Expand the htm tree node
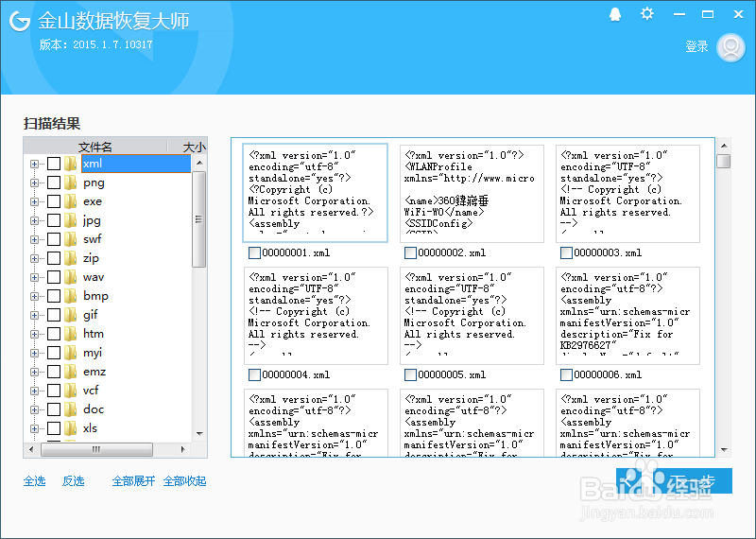Image resolution: width=756 pixels, height=539 pixels. pyautogui.click(x=34, y=334)
